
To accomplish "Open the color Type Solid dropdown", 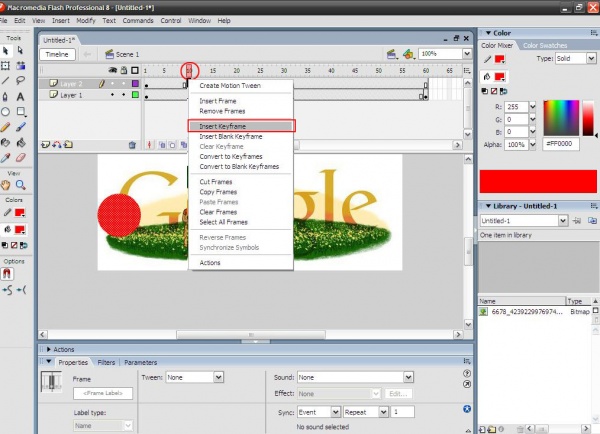I will click(591, 58).
